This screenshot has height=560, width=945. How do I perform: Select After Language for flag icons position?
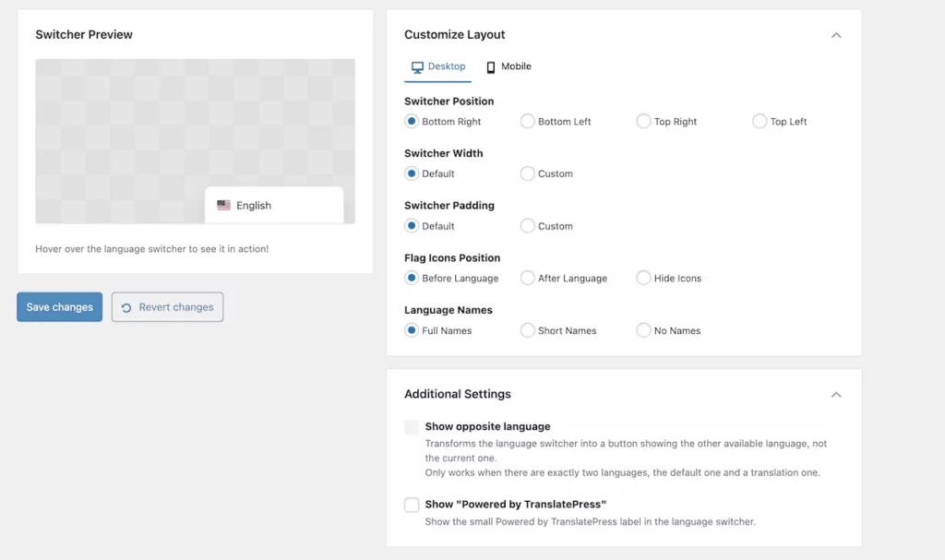pyautogui.click(x=527, y=278)
